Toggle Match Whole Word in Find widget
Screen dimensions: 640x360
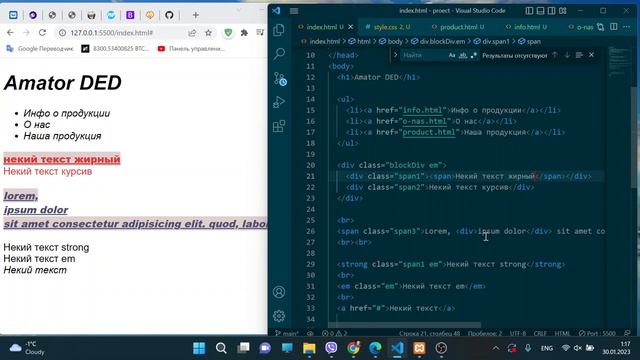pyautogui.click(x=463, y=55)
